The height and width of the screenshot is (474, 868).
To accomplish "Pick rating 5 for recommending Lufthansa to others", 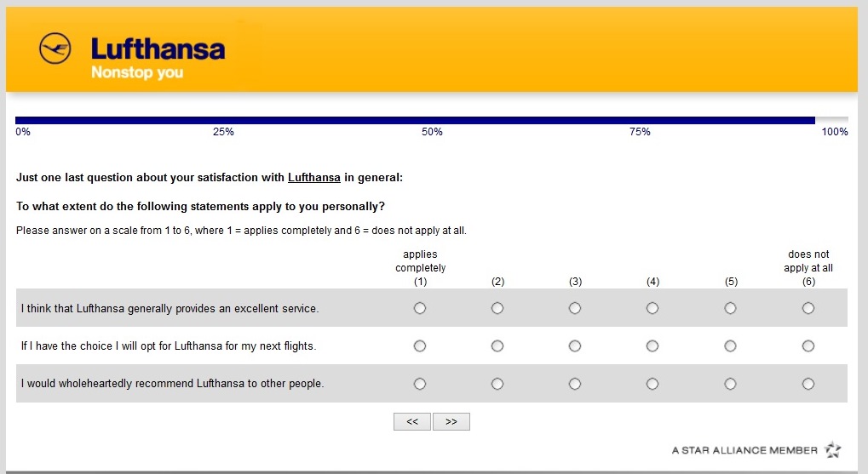I will coord(731,384).
